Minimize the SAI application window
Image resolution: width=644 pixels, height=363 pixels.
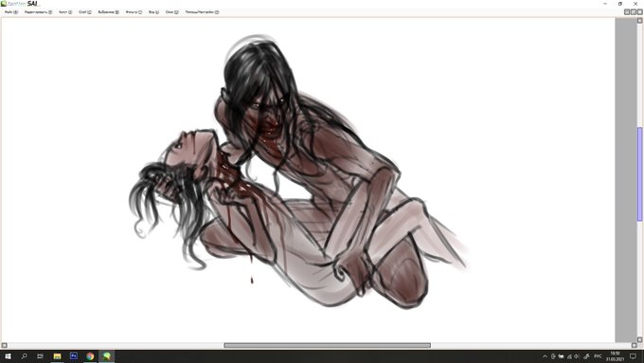click(x=605, y=4)
